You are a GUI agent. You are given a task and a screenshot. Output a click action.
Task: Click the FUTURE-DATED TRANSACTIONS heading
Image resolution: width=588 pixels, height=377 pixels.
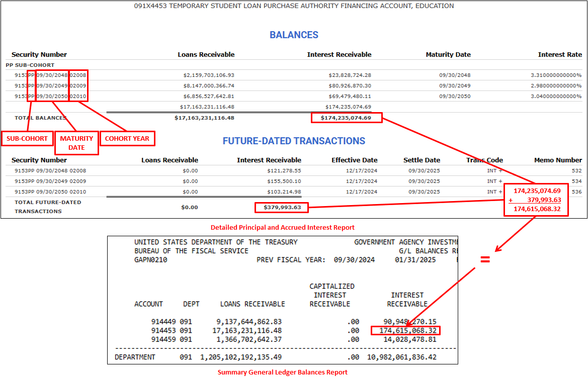tap(294, 141)
